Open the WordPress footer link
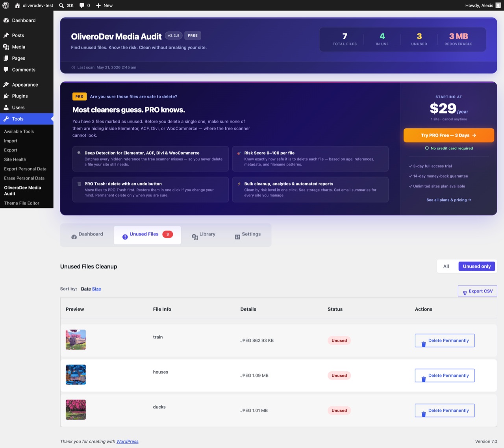The image size is (504, 448). 127,442
